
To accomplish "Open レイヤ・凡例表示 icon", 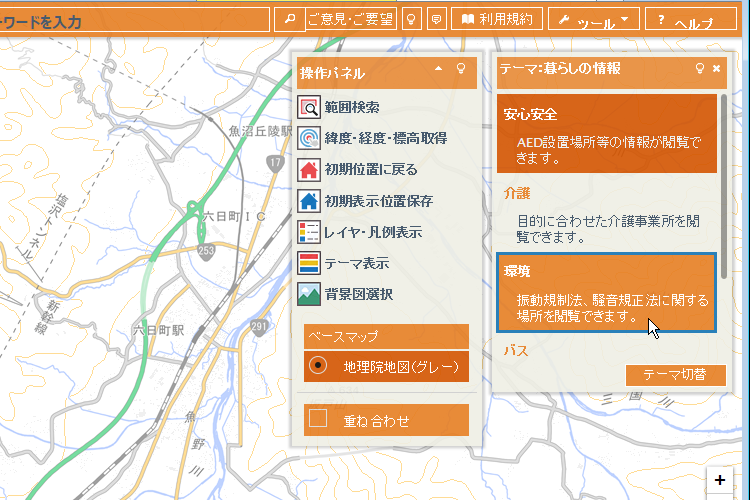I will [309, 232].
